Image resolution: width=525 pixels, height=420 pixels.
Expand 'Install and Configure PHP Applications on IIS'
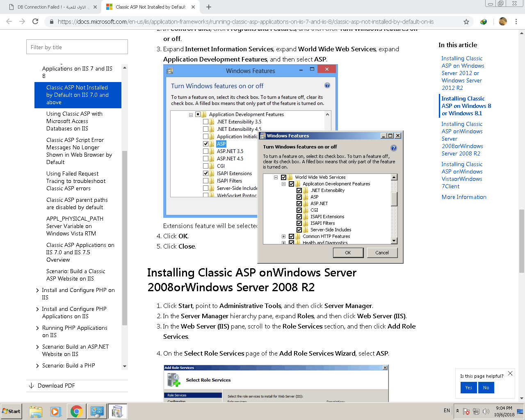(37, 309)
